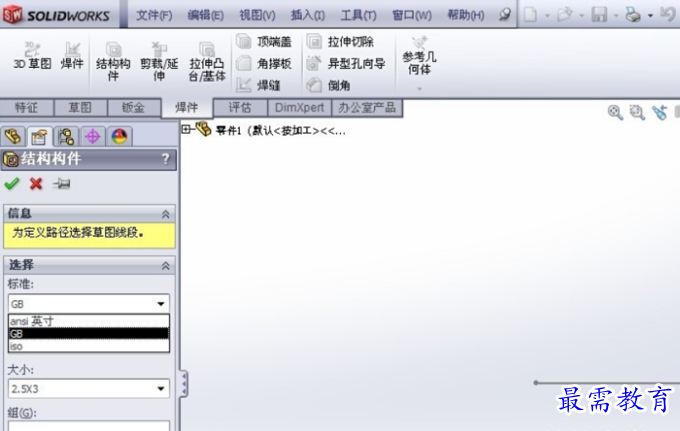Choose ansi 英寸 from the list
The height and width of the screenshot is (431, 680).
point(89,321)
